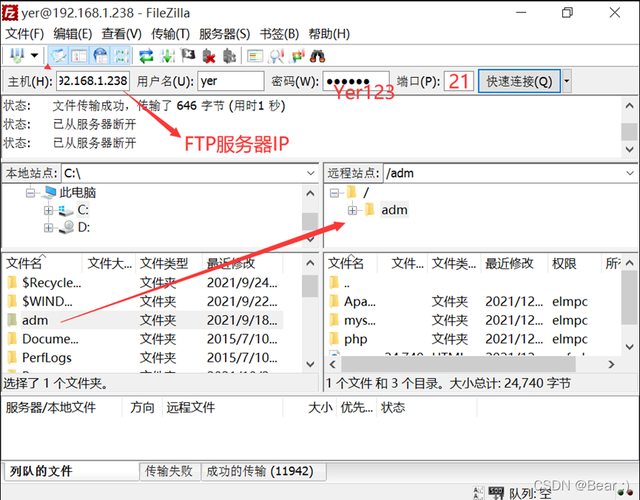The image size is (640, 500).
Task: Switch to 成功的传输 (11942) tab
Action: point(264,471)
